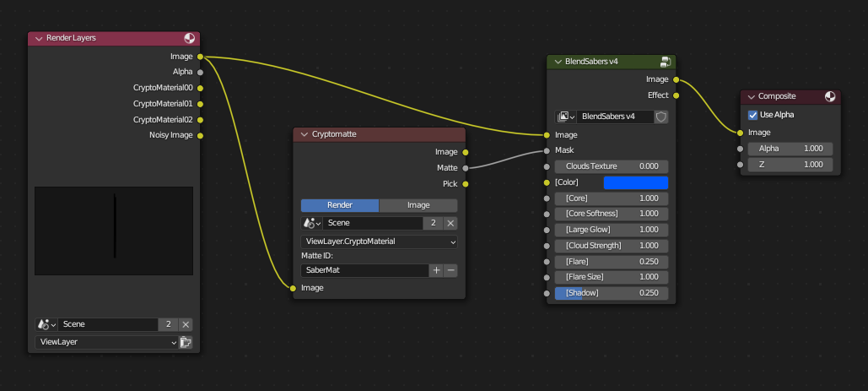Screen dimensions: 868x391
Task: Open the node group browse icon in BlendSabers v4
Action: (x=566, y=117)
